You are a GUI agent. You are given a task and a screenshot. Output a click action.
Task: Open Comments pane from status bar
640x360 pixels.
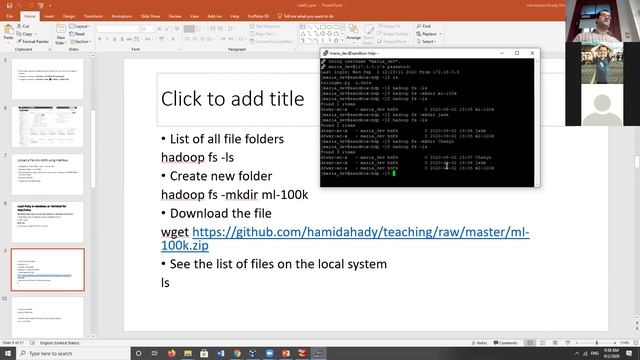point(505,343)
